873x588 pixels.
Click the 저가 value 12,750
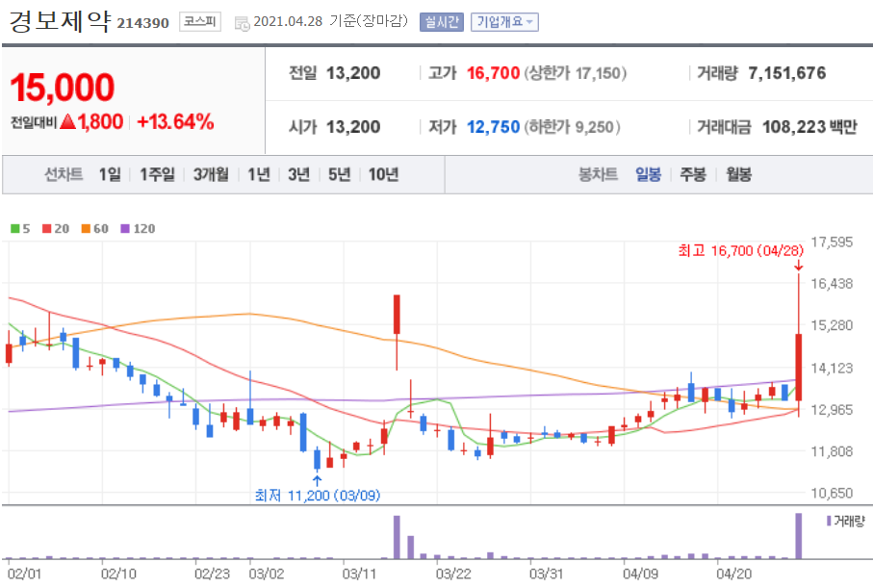click(x=494, y=127)
